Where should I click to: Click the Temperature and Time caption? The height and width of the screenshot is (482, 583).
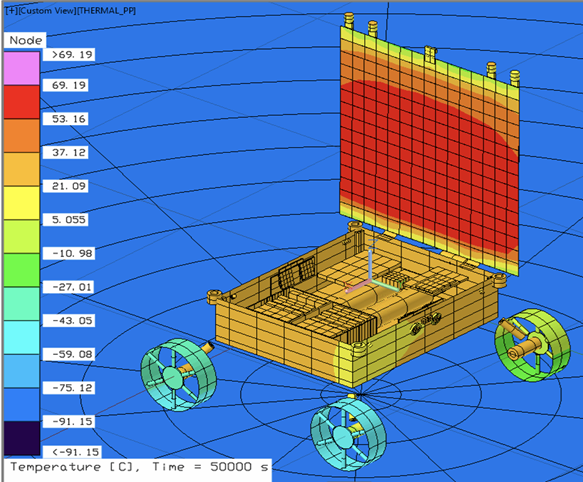[x=138, y=467]
